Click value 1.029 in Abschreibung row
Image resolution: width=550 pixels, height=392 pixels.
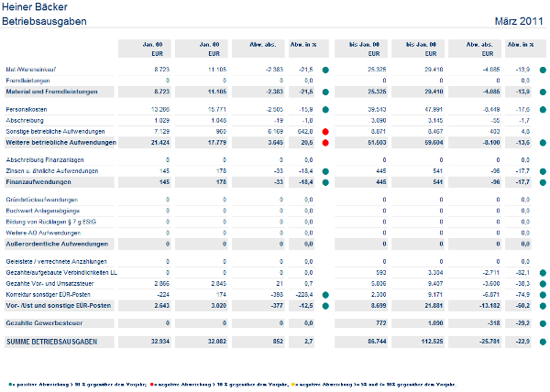tap(162, 121)
